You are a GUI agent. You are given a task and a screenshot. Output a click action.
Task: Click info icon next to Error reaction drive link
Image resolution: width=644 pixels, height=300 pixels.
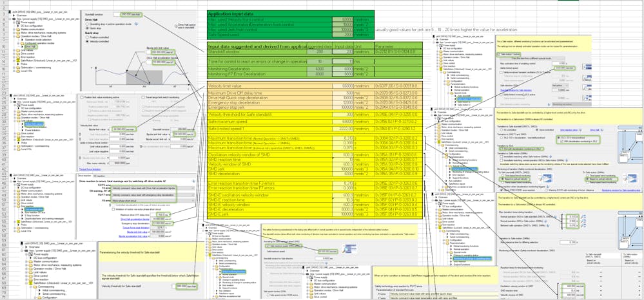pos(580,130)
